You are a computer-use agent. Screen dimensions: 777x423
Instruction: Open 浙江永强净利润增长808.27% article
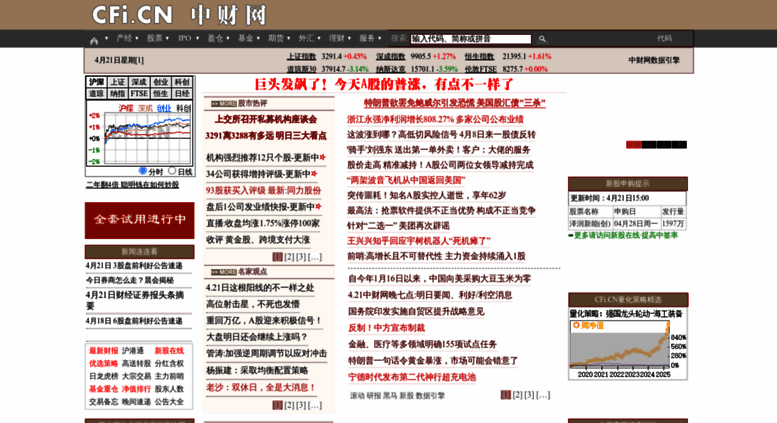[x=435, y=119]
